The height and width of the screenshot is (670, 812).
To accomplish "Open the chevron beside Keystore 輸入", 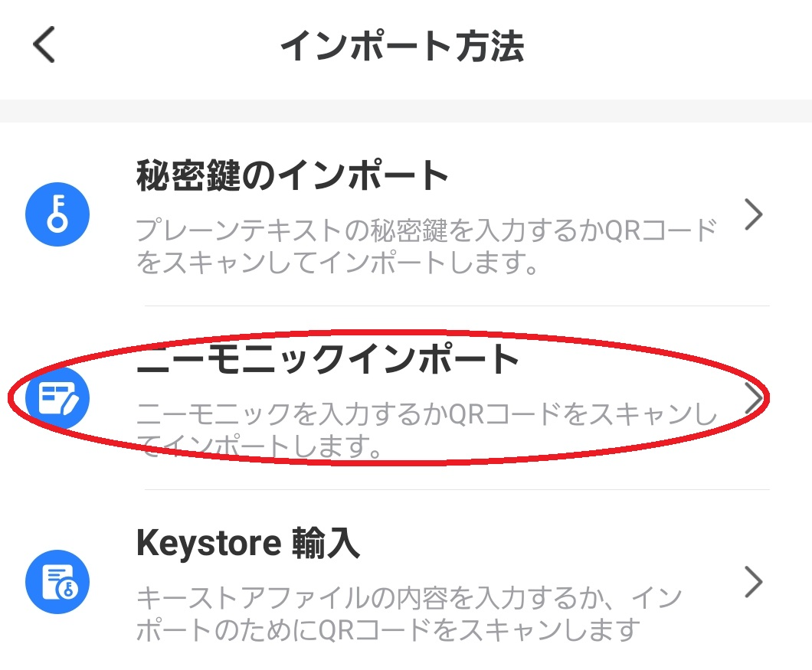I will (754, 582).
